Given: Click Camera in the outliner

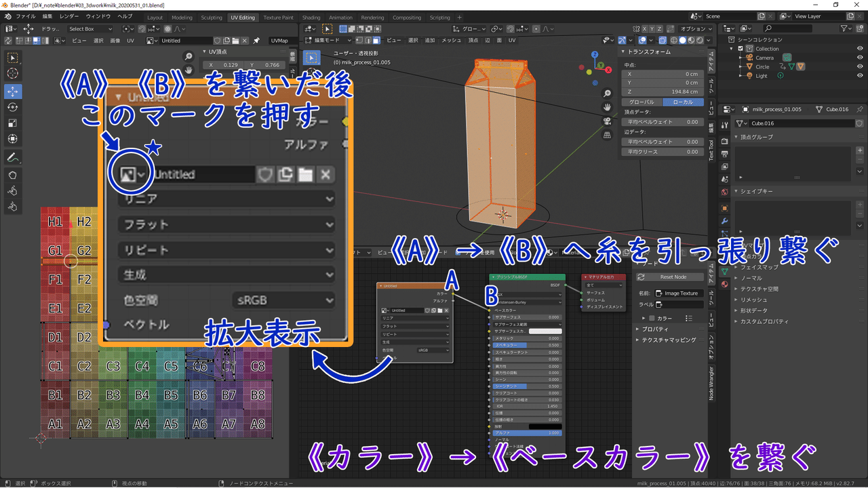Looking at the screenshot, I should (x=764, y=58).
